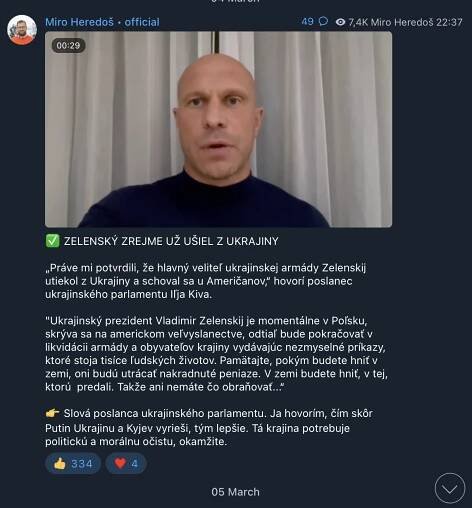472x508 pixels.
Task: Toggle the thumbs-up reaction with 334
Action: [x=73, y=463]
